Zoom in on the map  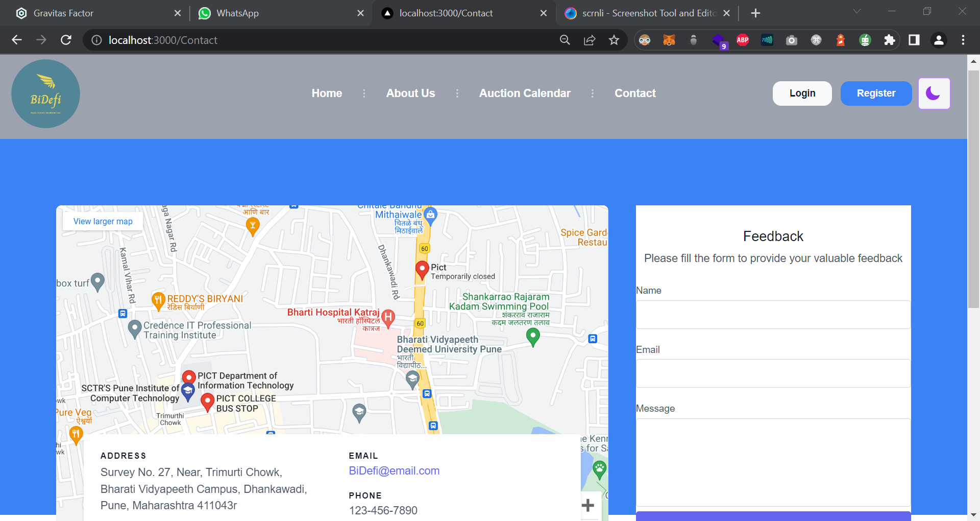point(588,506)
